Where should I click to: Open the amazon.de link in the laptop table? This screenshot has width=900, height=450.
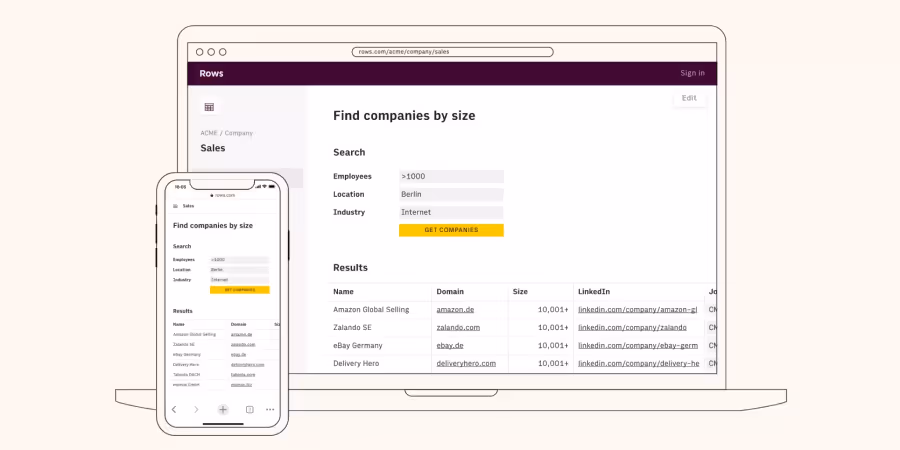pyautogui.click(x=455, y=310)
